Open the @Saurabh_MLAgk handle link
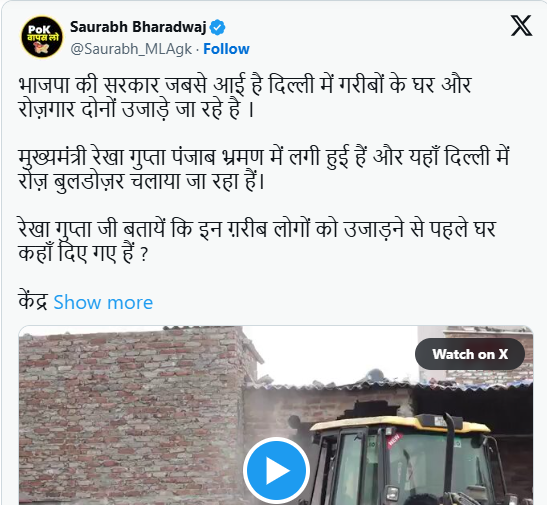The height and width of the screenshot is (505, 547). [131, 49]
